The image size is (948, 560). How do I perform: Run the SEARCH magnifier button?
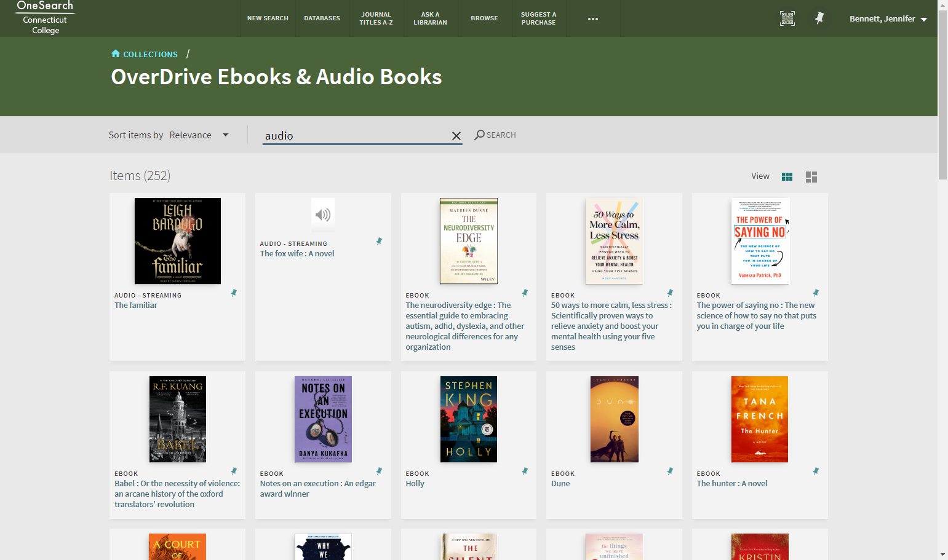(495, 135)
